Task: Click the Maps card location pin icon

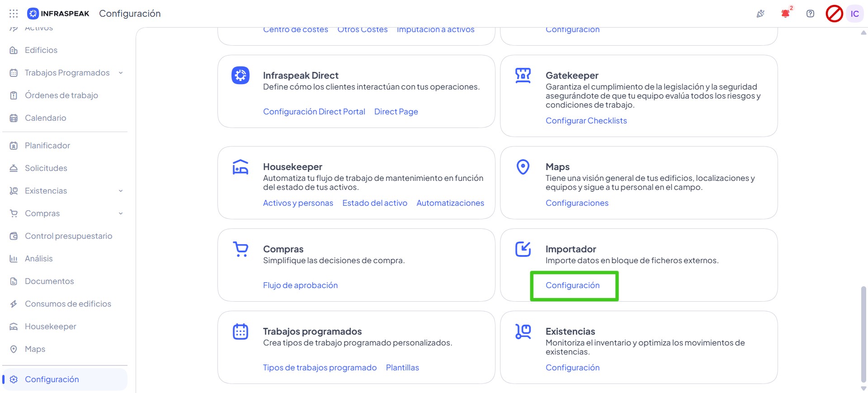Action: pyautogui.click(x=523, y=167)
